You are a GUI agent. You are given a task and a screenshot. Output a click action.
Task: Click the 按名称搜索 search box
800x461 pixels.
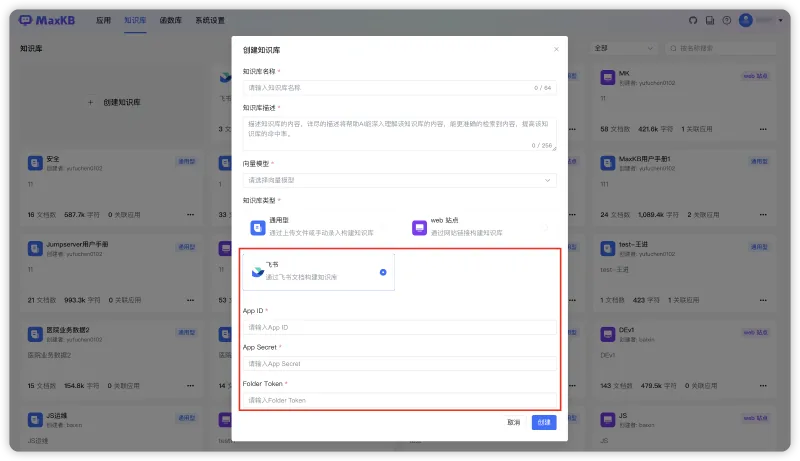point(721,48)
